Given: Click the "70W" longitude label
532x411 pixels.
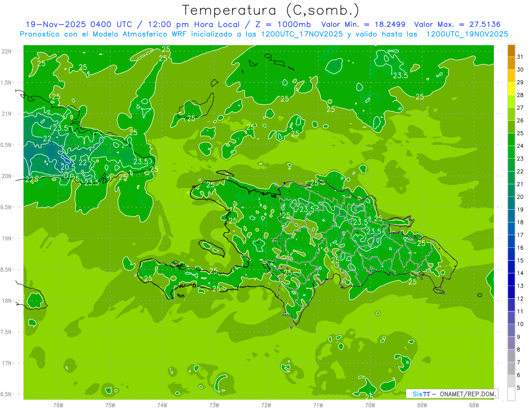Looking at the screenshot, I should pos(370,405).
